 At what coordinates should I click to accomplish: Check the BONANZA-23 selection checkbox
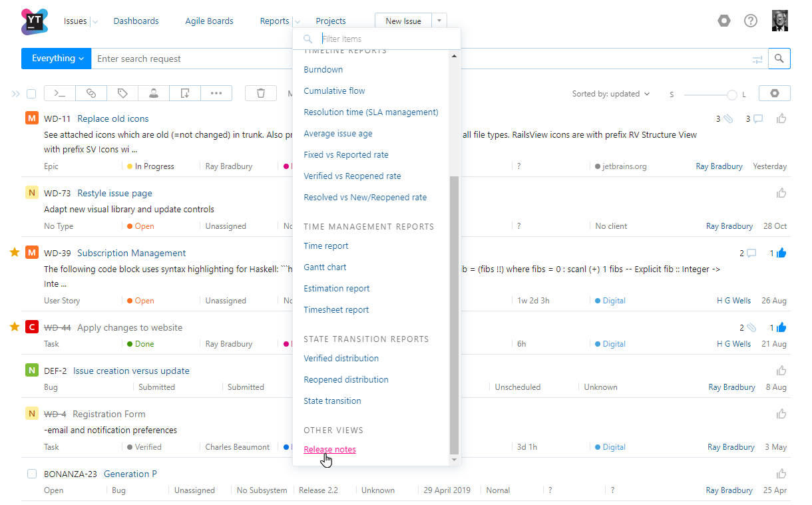coord(31,474)
